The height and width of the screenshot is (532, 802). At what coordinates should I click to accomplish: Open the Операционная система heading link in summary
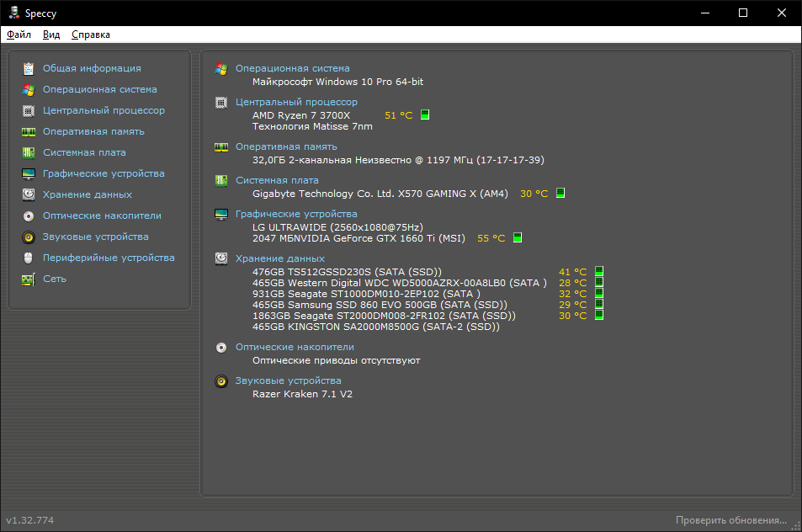pyautogui.click(x=293, y=68)
